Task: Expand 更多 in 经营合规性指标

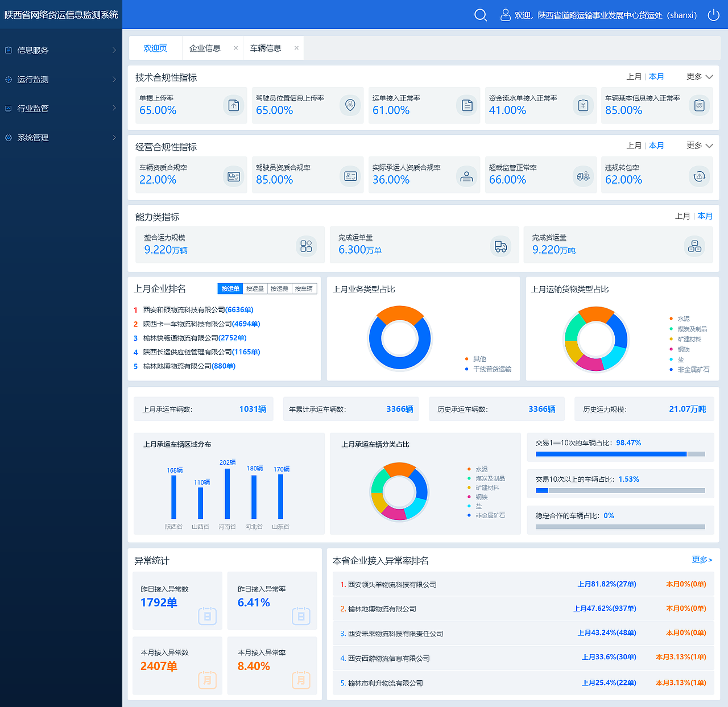Action: tap(700, 146)
